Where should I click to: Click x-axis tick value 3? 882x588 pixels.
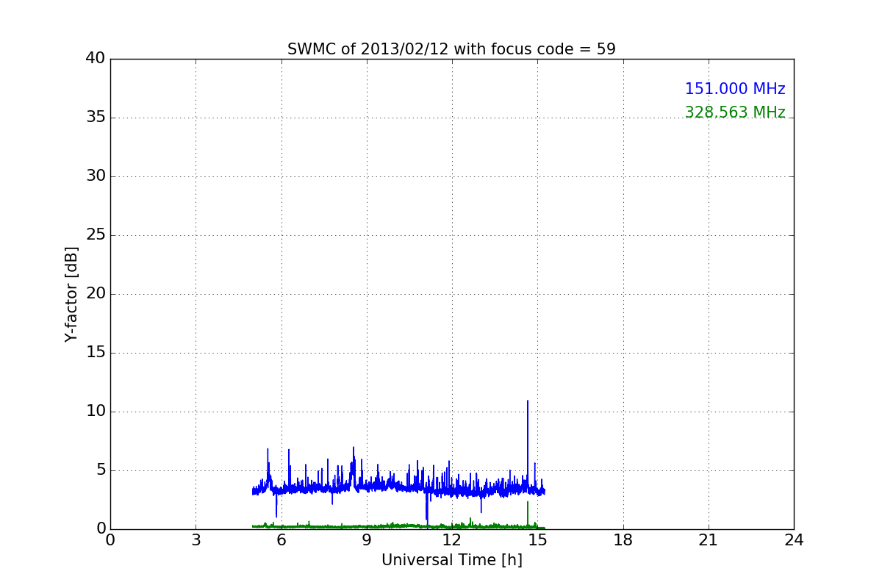[x=196, y=540]
